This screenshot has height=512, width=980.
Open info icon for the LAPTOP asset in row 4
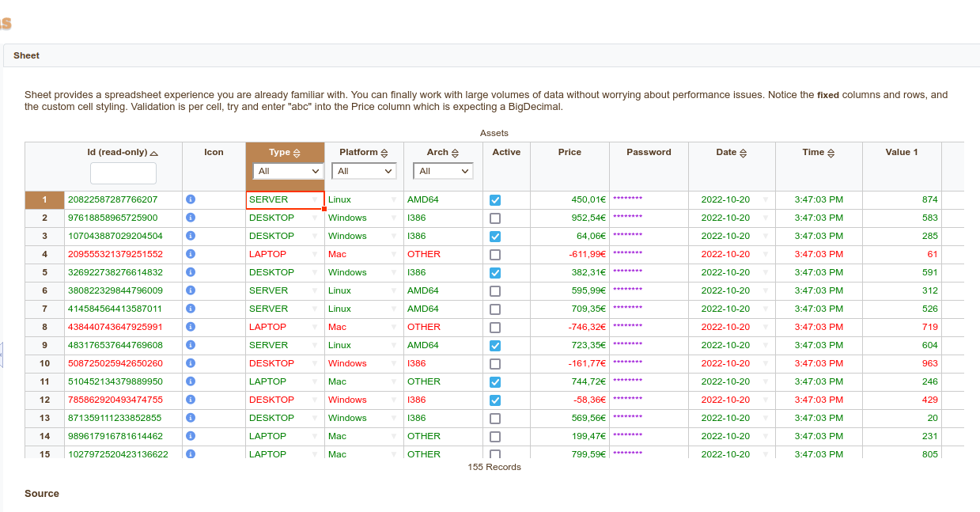(190, 254)
